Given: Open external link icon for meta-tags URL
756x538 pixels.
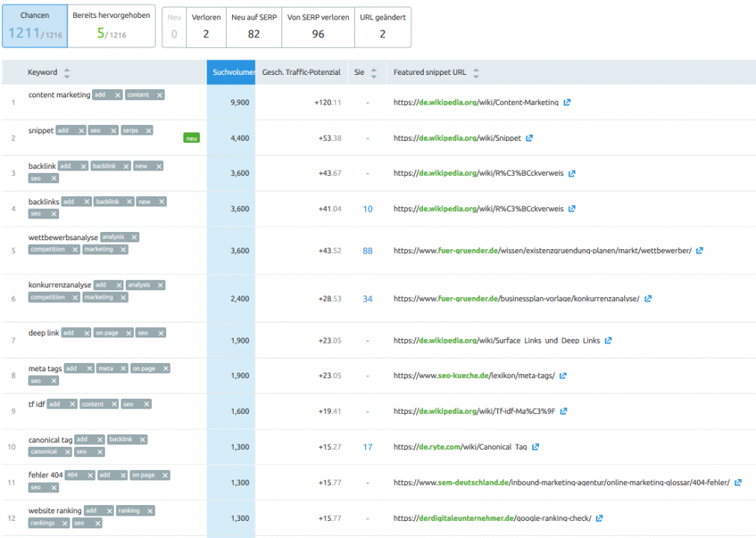Looking at the screenshot, I should click(563, 376).
